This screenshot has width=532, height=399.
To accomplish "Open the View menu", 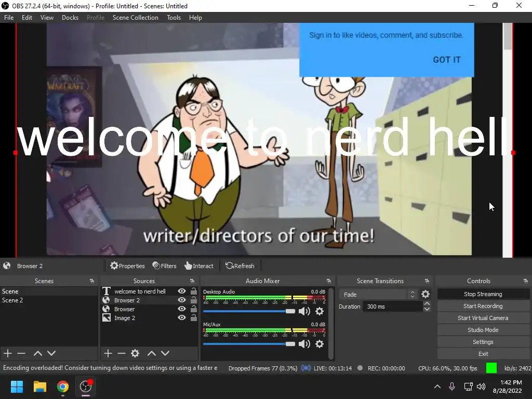I will pyautogui.click(x=47, y=18).
